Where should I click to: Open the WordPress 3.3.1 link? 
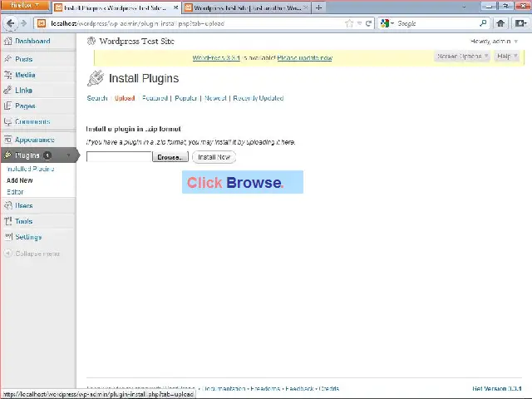click(x=216, y=58)
